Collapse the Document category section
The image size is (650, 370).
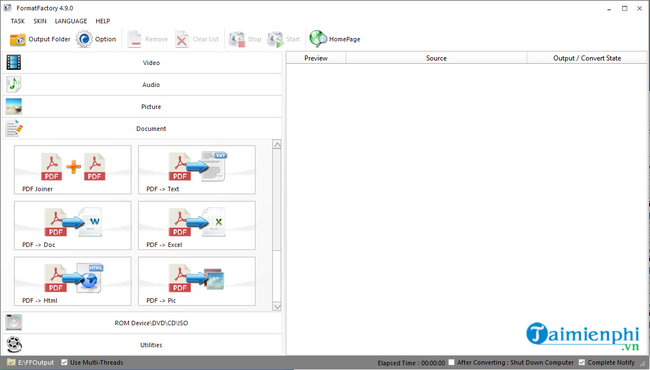coord(143,128)
